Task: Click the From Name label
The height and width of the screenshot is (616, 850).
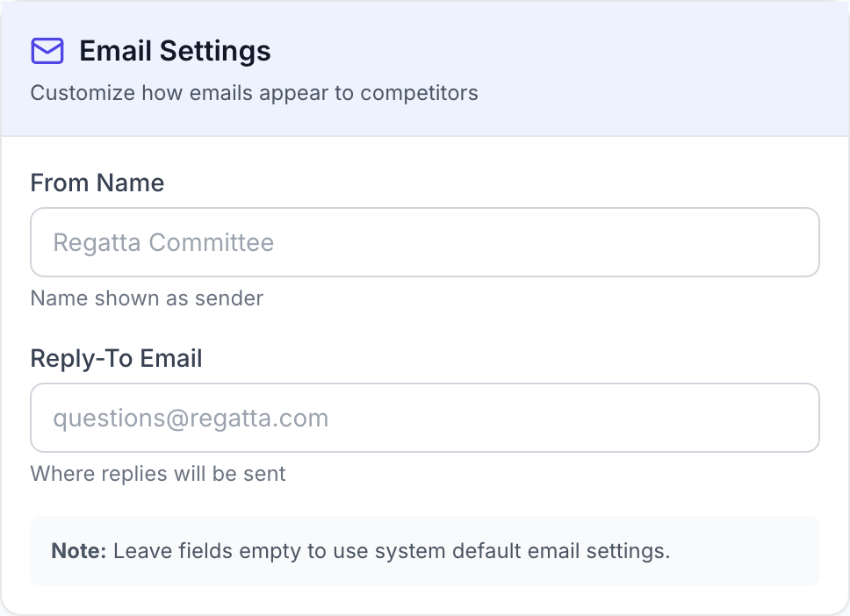Action: tap(97, 183)
